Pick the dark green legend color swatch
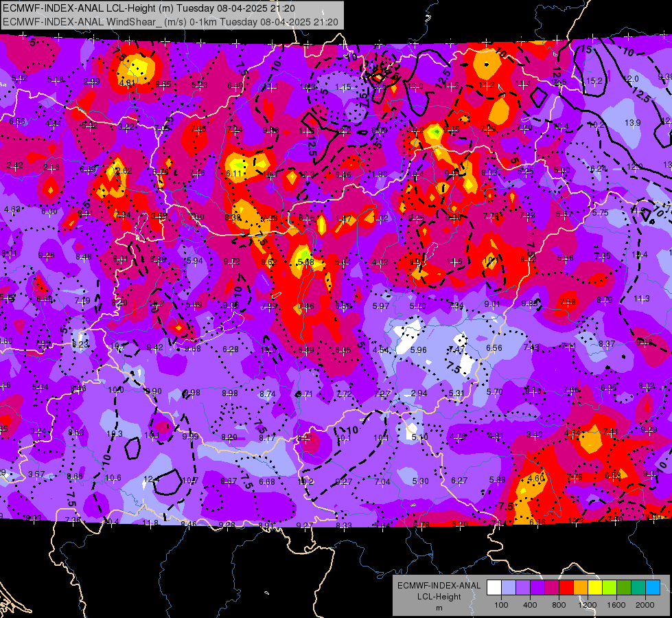This screenshot has width=672, height=618. click(x=623, y=588)
